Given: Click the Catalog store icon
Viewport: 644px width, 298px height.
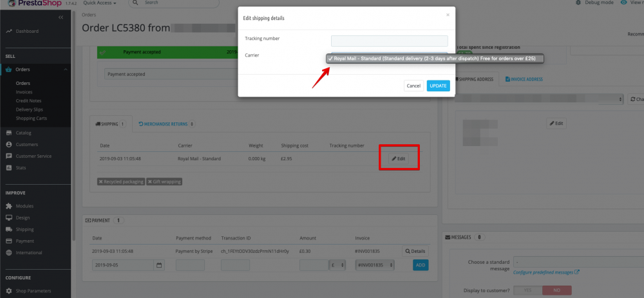Looking at the screenshot, I should (8, 133).
